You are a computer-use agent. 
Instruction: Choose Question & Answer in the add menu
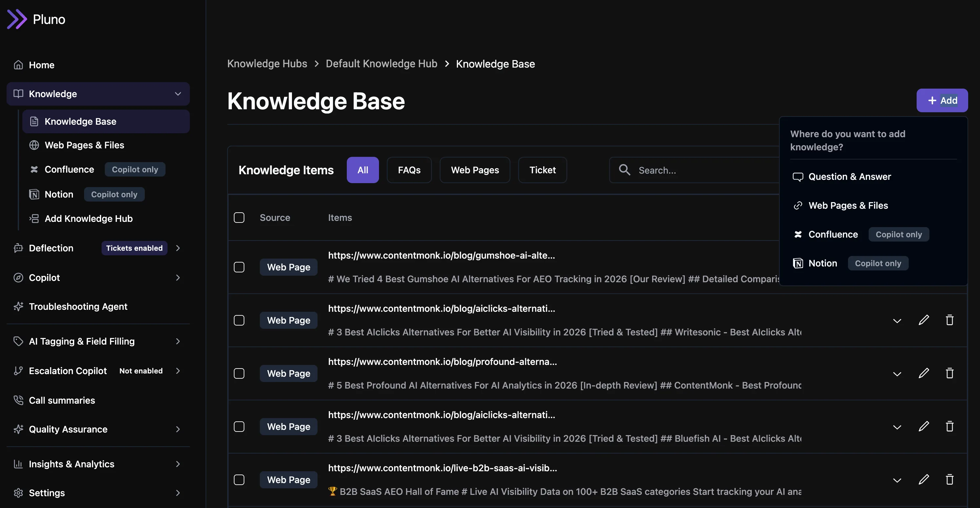pos(873,177)
